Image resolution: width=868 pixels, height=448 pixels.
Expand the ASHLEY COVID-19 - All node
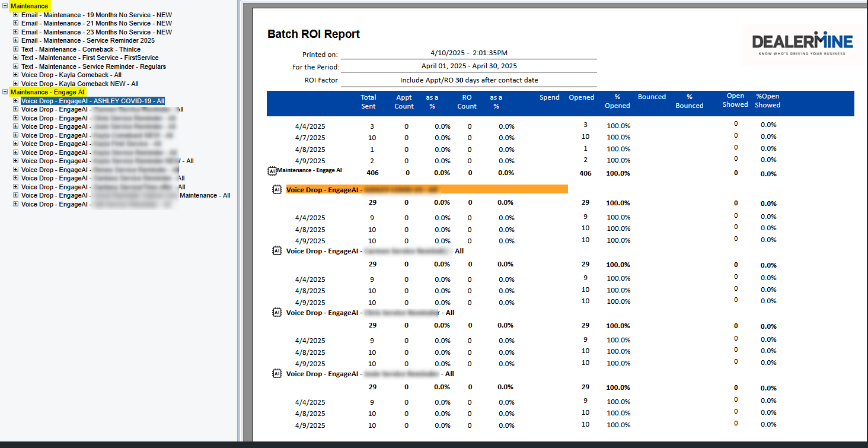16,101
